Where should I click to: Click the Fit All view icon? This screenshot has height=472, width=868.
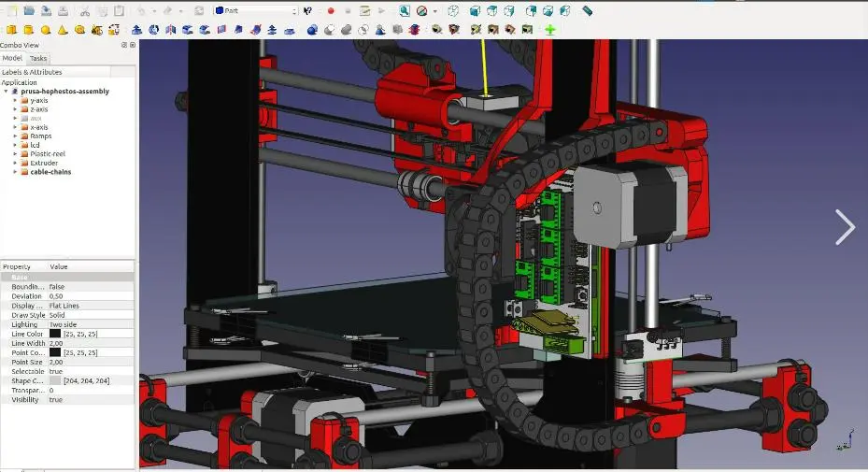pyautogui.click(x=405, y=11)
